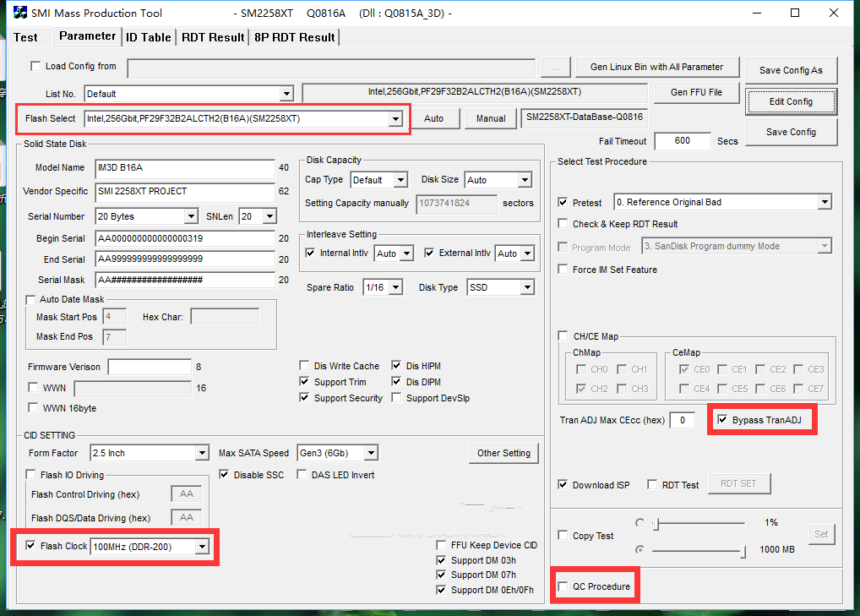The image size is (860, 616).
Task: Switch to the RDT Result tab
Action: (213, 37)
